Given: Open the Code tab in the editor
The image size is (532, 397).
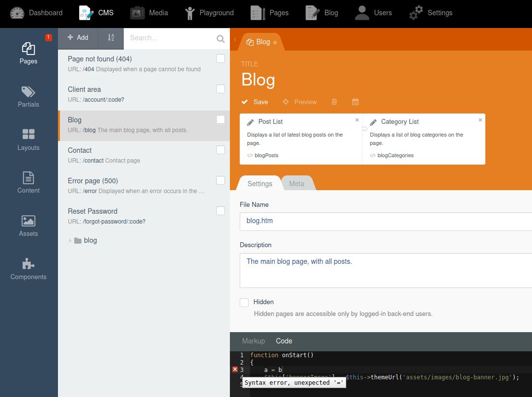Looking at the screenshot, I should (x=284, y=340).
